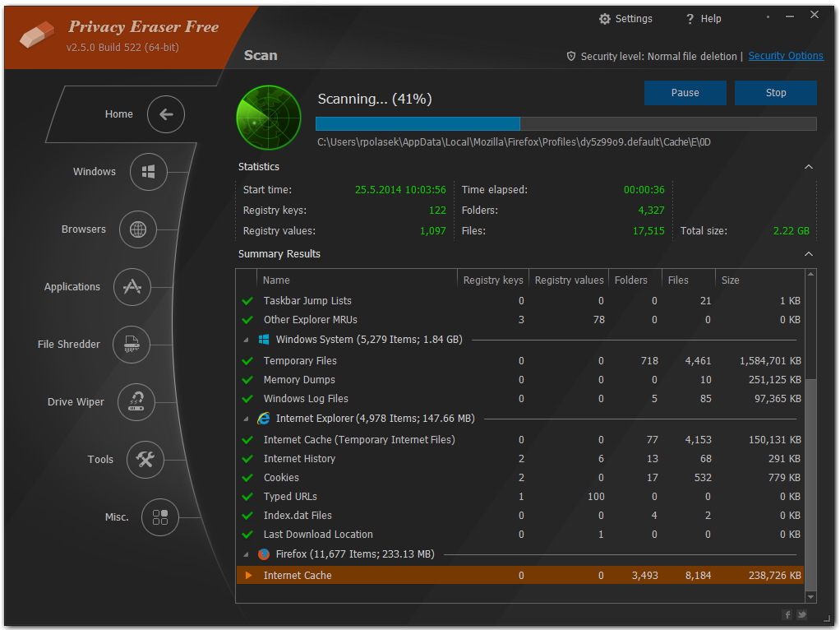
Task: Toggle the Temporary Files checkmark
Action: [x=247, y=361]
